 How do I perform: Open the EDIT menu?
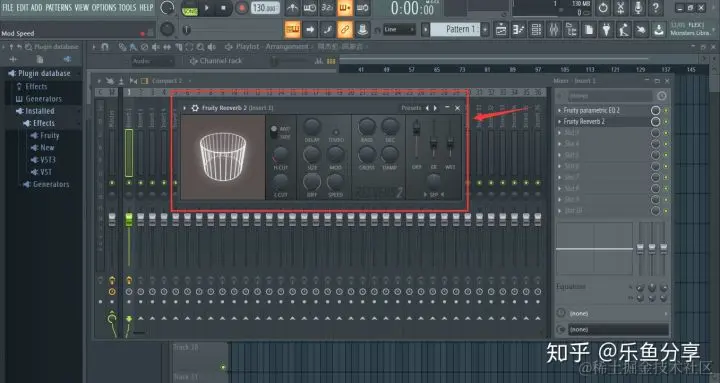pyautogui.click(x=22, y=7)
